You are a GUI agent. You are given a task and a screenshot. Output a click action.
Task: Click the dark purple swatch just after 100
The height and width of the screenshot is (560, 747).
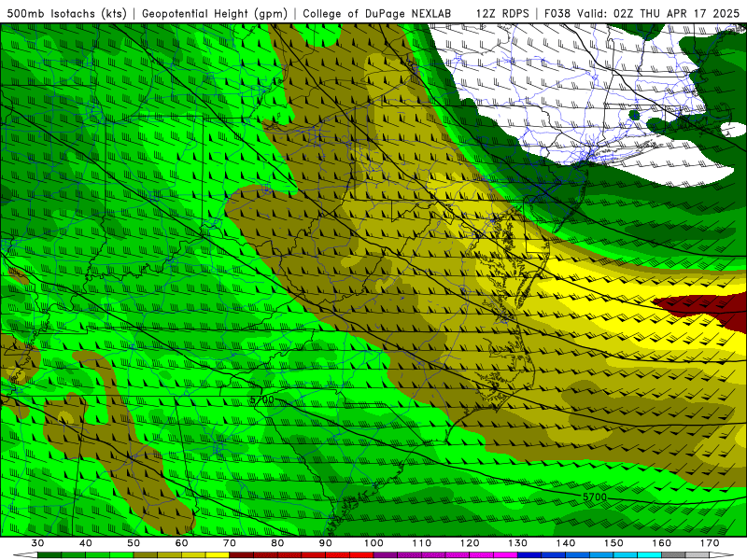386,555
